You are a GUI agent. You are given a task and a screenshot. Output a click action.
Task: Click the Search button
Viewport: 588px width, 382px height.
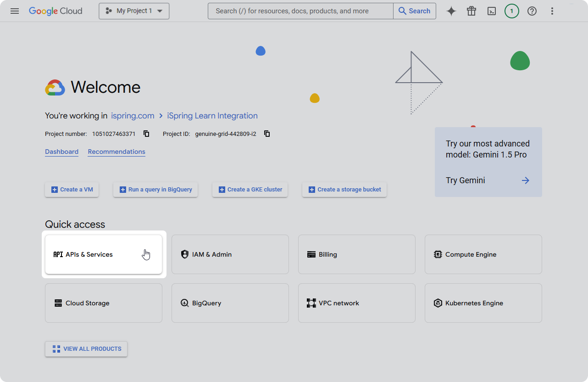pos(415,11)
